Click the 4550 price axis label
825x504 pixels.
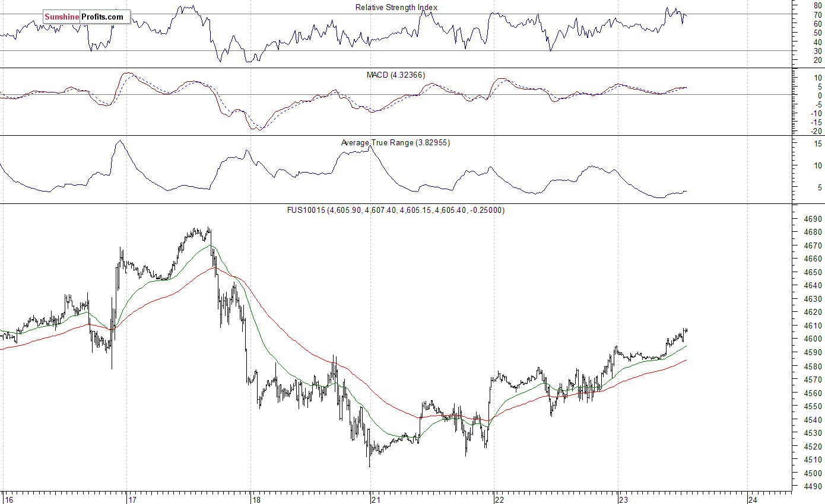tap(813, 407)
